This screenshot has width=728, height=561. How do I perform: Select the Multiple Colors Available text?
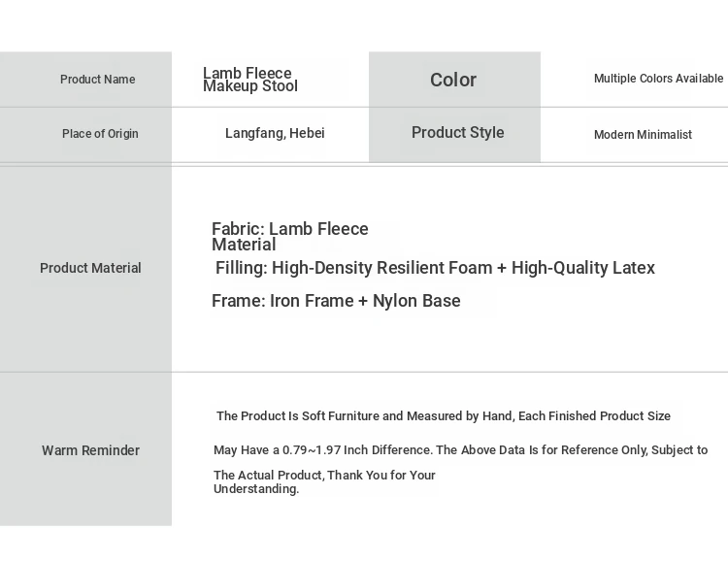(658, 79)
